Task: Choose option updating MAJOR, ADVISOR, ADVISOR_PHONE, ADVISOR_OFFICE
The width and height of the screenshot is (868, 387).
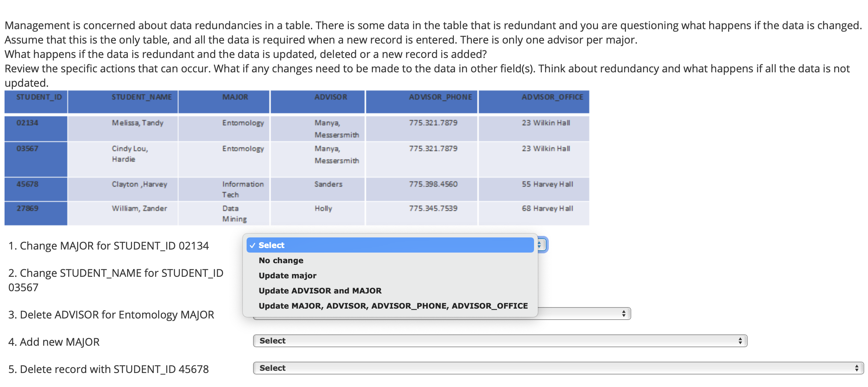Action: point(390,306)
